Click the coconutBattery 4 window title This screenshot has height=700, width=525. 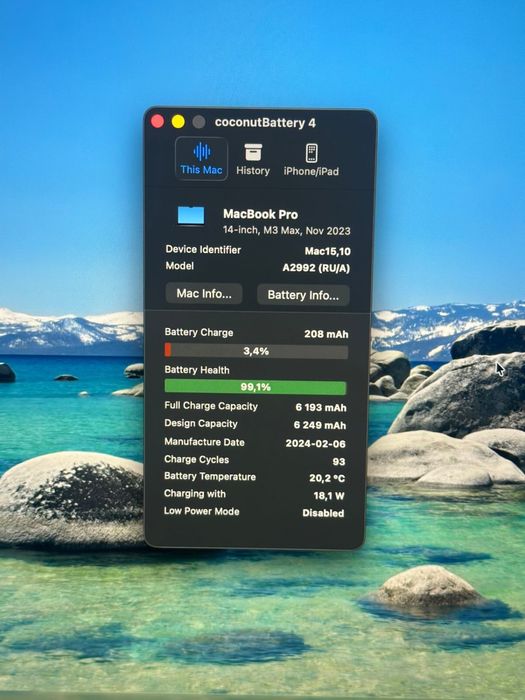(265, 123)
